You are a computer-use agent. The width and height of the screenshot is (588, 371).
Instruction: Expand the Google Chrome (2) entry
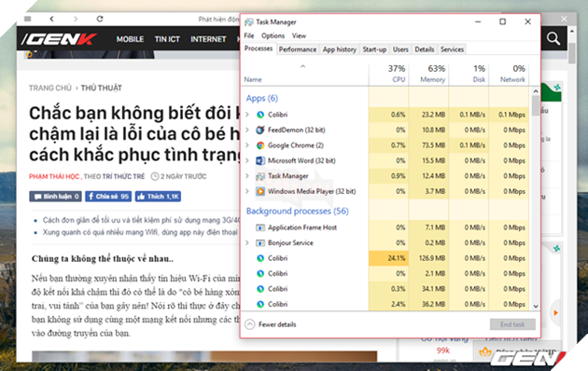point(247,145)
